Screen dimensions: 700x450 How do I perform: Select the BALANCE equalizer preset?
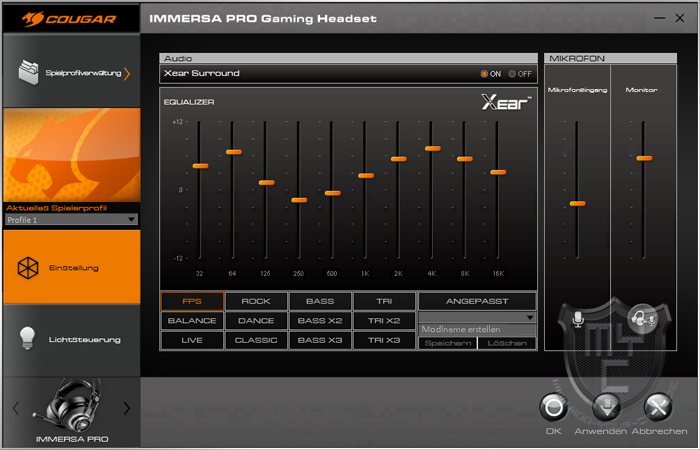tap(192, 321)
